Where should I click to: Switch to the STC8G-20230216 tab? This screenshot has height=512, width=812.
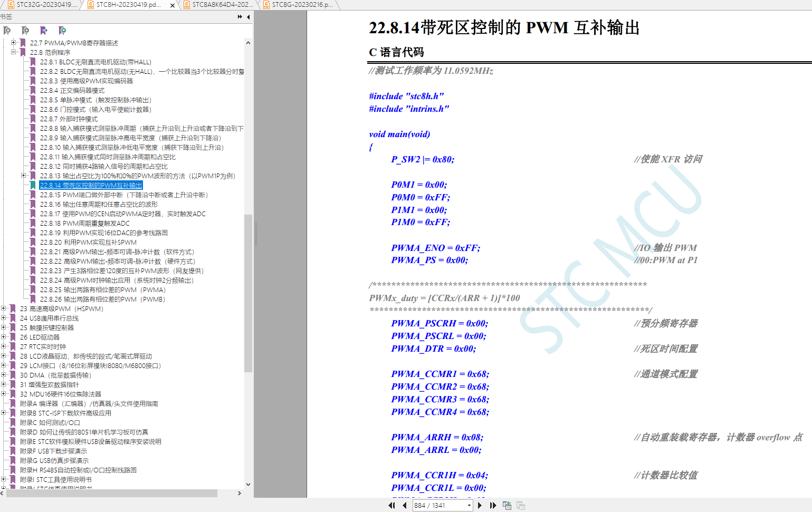point(299,5)
